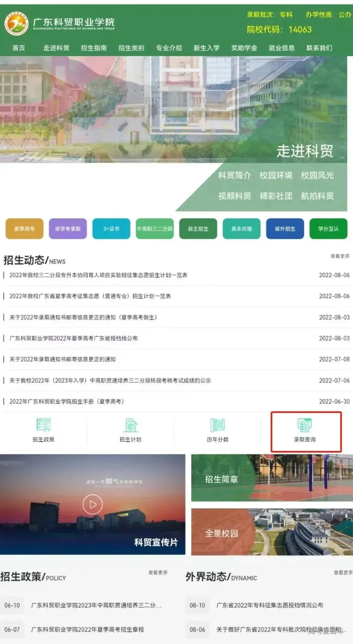Open the 招生计划 icon shortcut
Screen dimensions: 353x644
tap(130, 430)
